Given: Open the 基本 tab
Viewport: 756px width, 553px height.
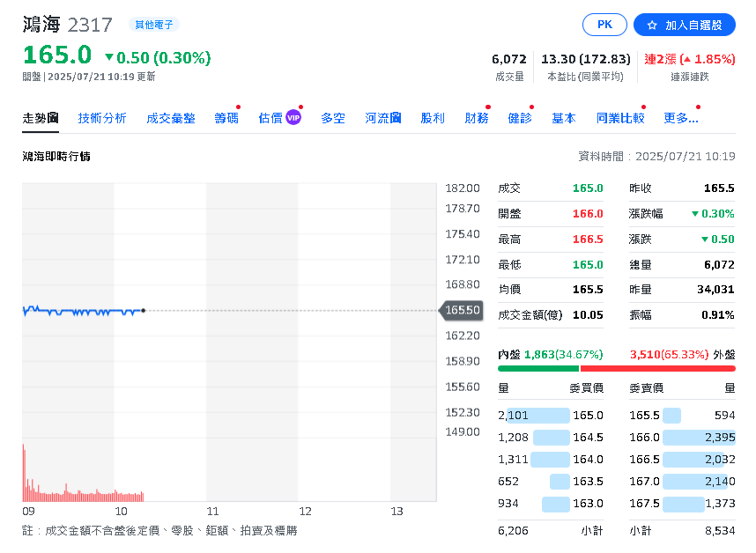Looking at the screenshot, I should 564,118.
